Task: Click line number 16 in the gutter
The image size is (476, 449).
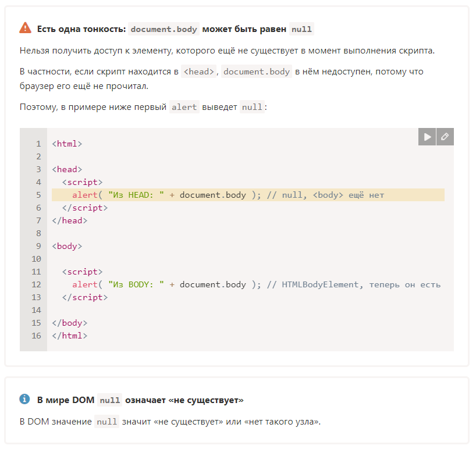Action: 36,336
